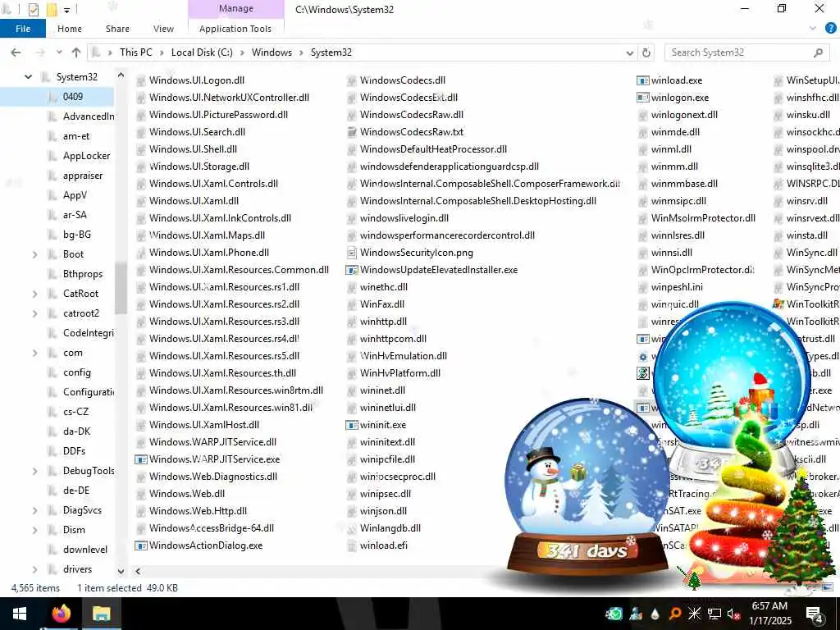Select the WinToolkitR file with colored icon
The height and width of the screenshot is (630, 840).
click(x=778, y=304)
